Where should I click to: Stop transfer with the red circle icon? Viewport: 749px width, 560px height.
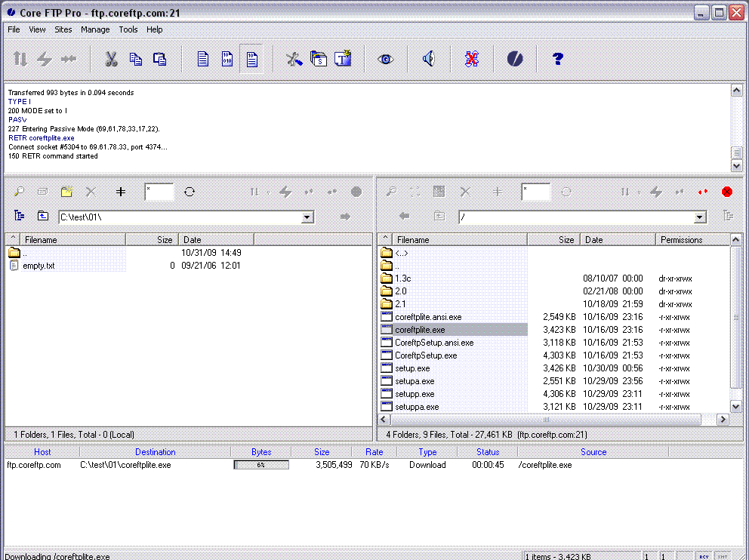point(726,191)
